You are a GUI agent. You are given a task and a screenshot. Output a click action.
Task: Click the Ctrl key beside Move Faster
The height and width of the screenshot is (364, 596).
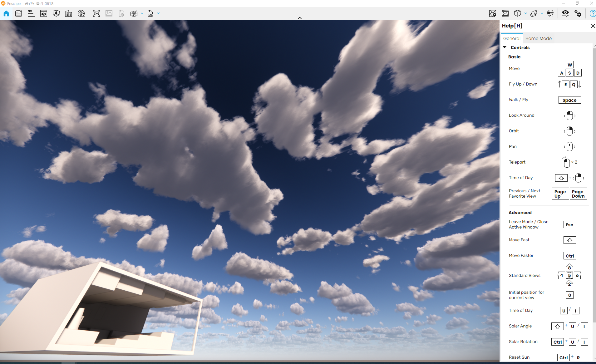point(570,256)
